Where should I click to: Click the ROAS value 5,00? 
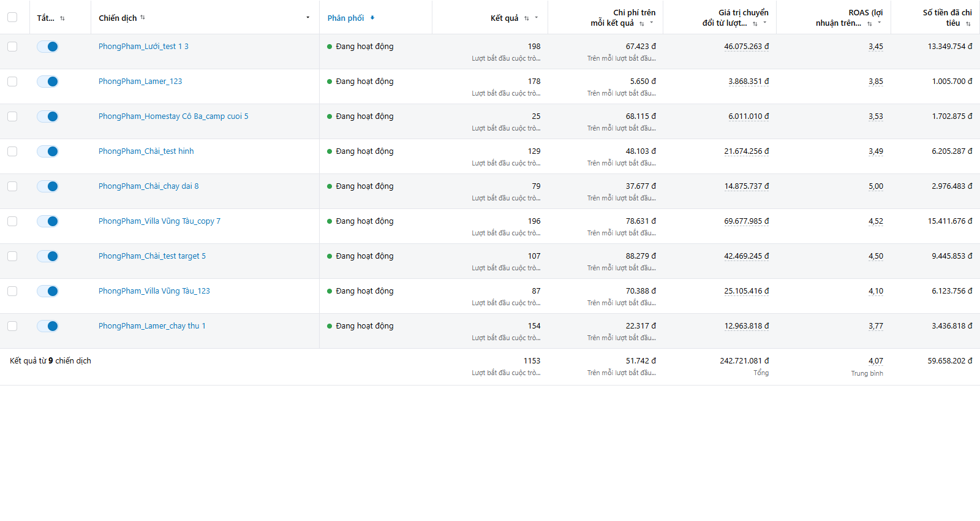tap(876, 186)
